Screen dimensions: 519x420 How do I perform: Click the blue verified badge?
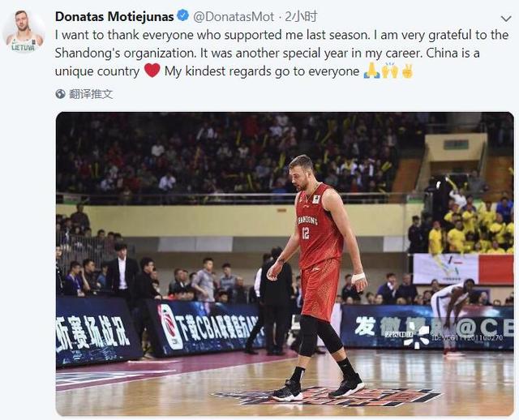tap(182, 16)
